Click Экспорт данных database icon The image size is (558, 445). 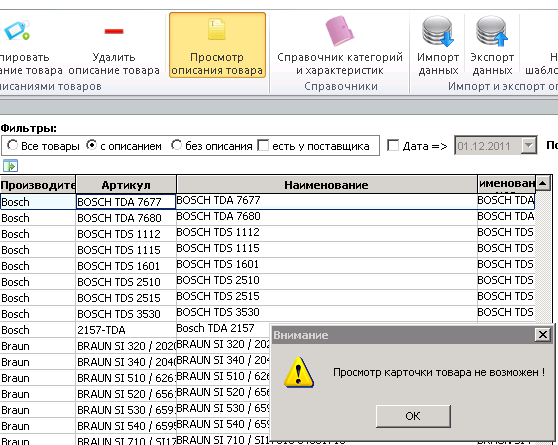click(492, 31)
